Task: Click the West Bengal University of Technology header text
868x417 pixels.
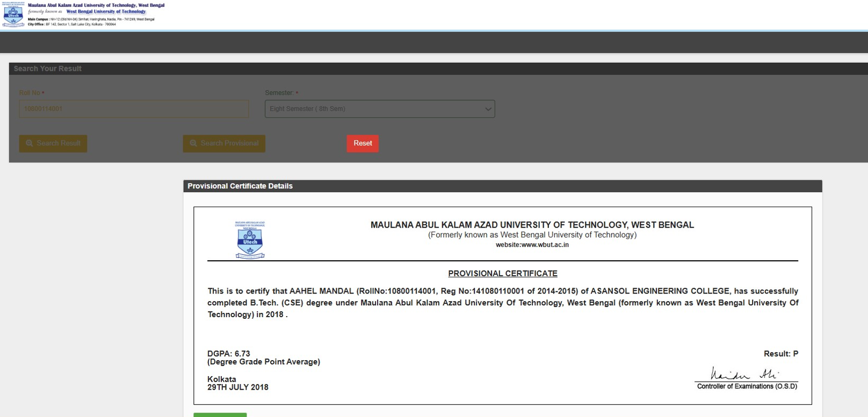Action: 106,11
